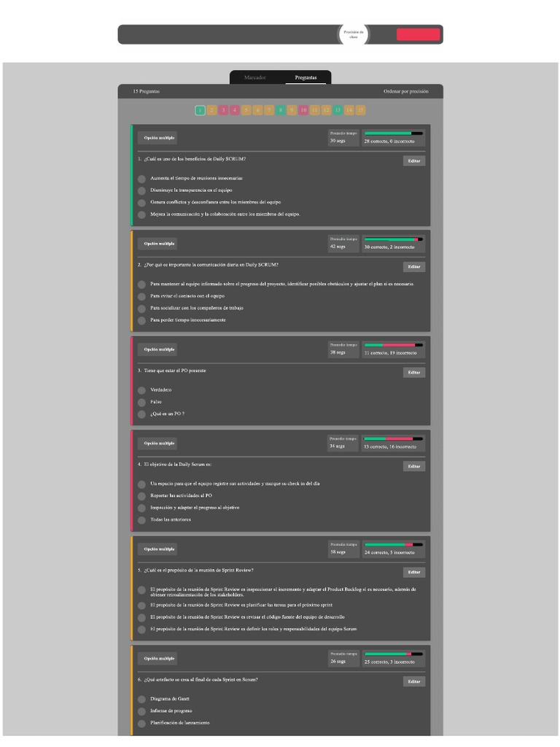This screenshot has height=747, width=560.
Task: Jump to question 6 number tile
Action: 257,110
